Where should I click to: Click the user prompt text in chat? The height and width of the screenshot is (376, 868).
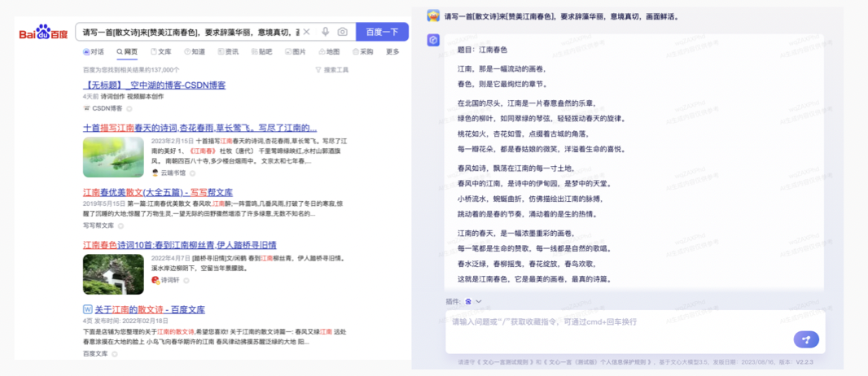point(562,16)
